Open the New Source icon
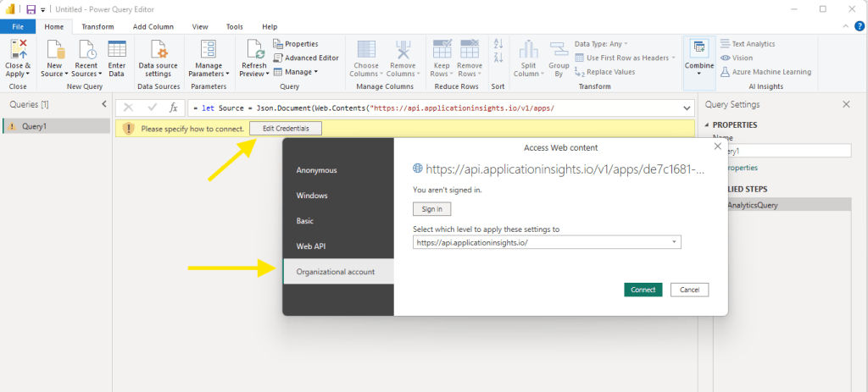 click(55, 49)
